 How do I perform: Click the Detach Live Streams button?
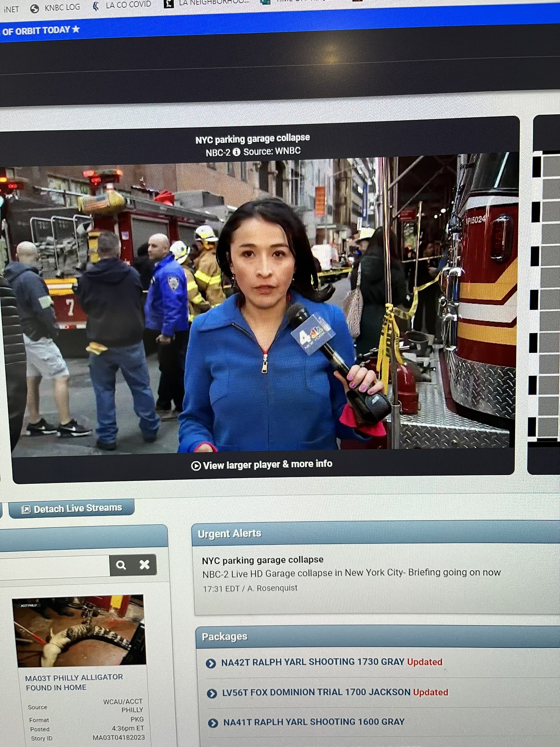coord(71,508)
